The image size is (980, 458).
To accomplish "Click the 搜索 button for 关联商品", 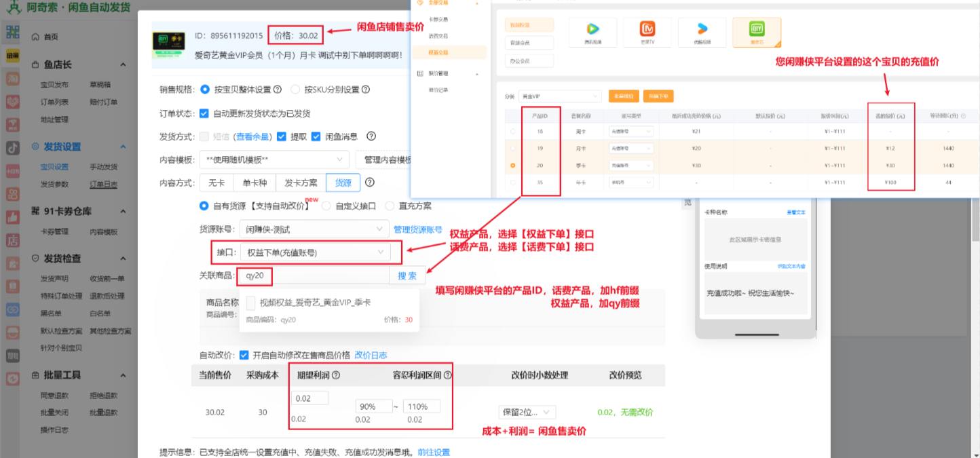I will [407, 275].
